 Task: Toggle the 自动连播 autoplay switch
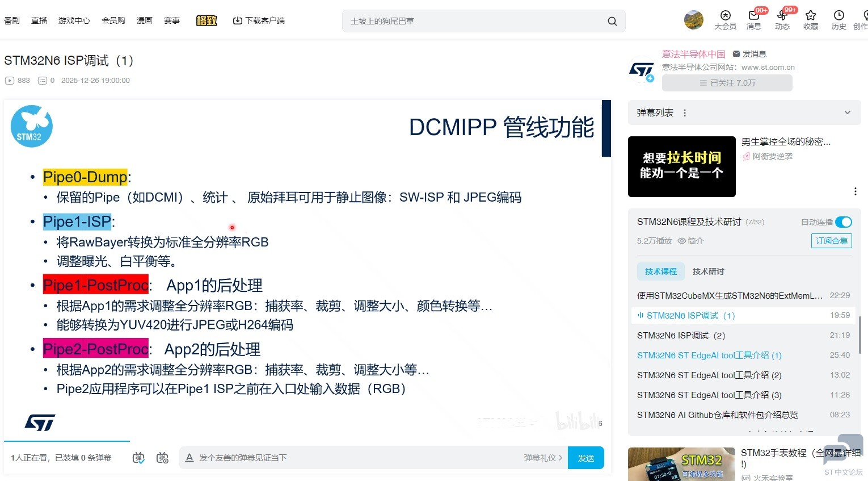tap(843, 222)
